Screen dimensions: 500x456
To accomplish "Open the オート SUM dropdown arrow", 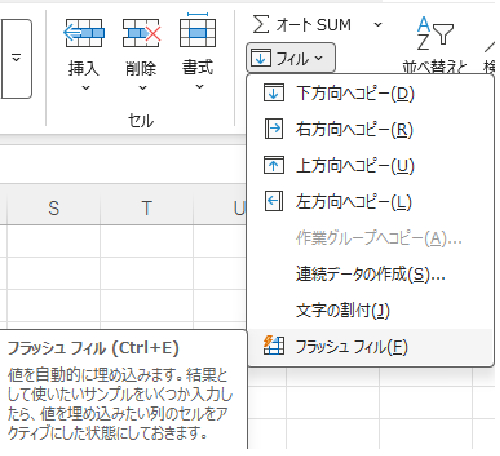I will [377, 25].
